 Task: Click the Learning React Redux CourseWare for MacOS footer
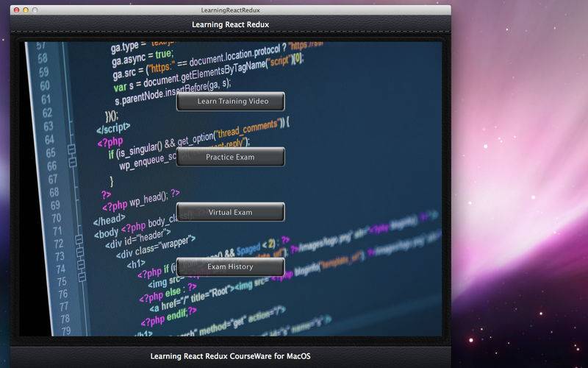230,356
